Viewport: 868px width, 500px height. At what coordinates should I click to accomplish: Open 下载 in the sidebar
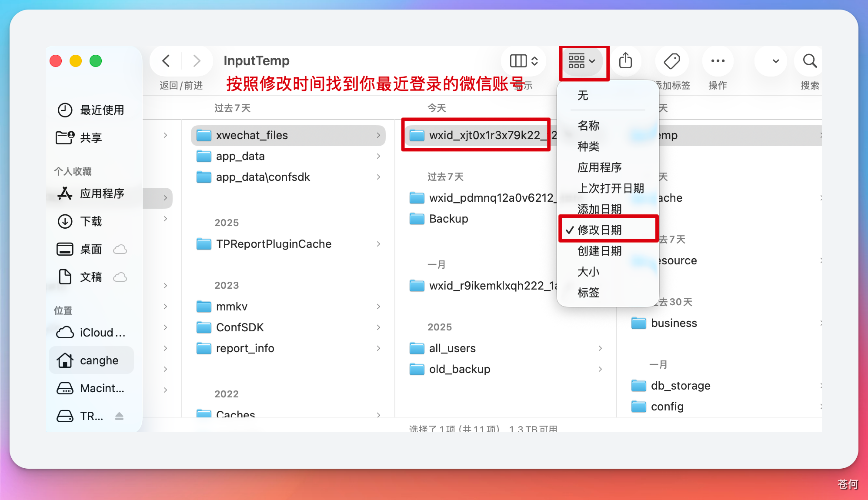coord(90,221)
